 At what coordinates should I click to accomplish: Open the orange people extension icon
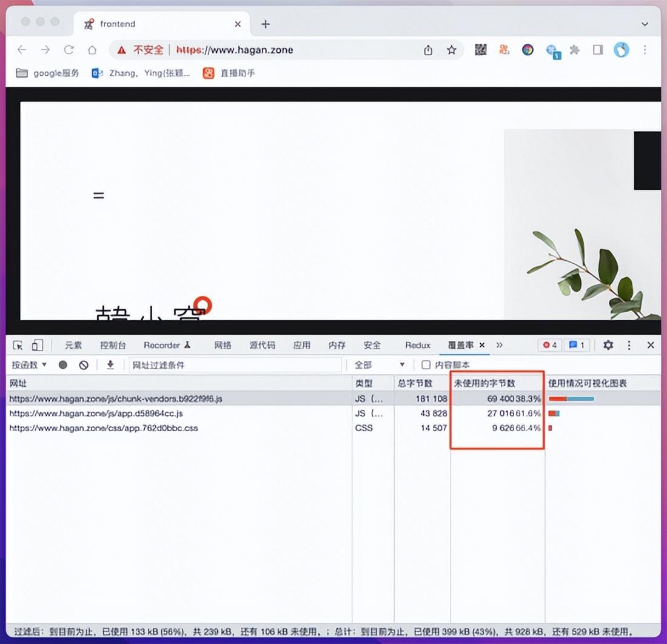pos(504,50)
